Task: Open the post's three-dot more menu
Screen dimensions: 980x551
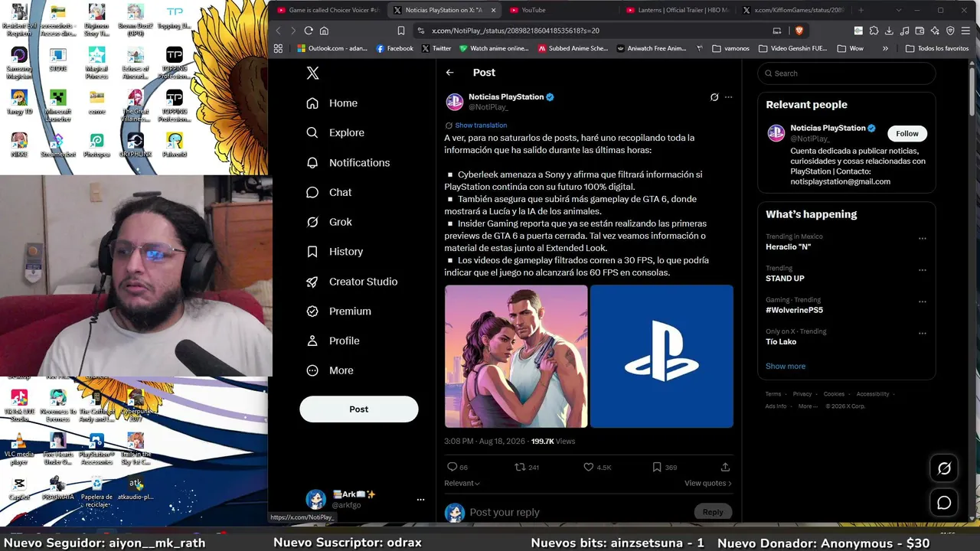Action: click(x=728, y=97)
